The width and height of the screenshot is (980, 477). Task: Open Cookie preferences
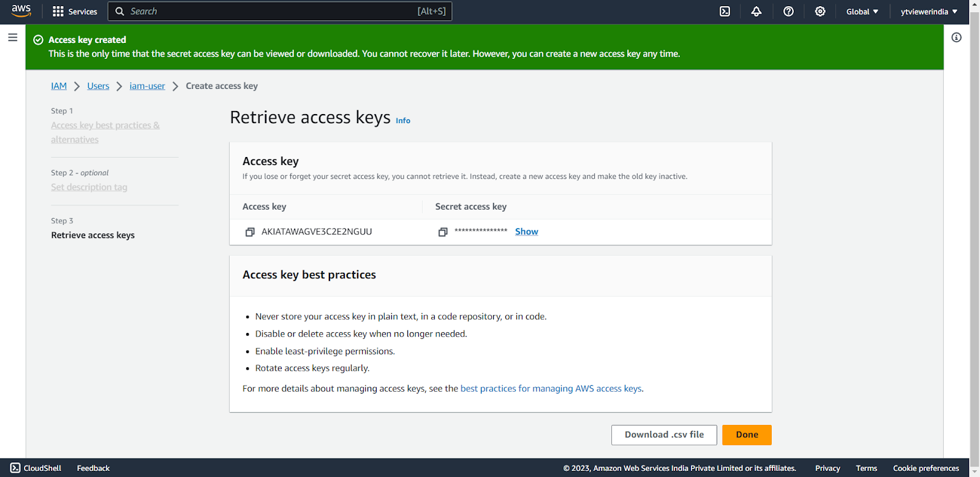(926, 468)
